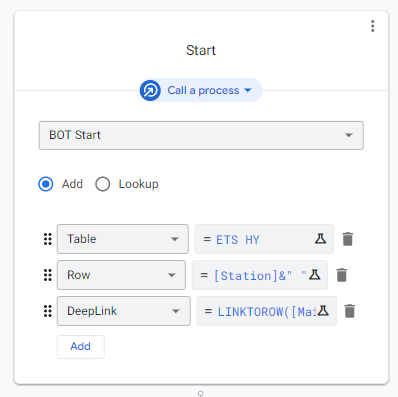Screen dimensions: 398x397
Task: Open the Call a process step type dropdown
Action: pyautogui.click(x=201, y=90)
